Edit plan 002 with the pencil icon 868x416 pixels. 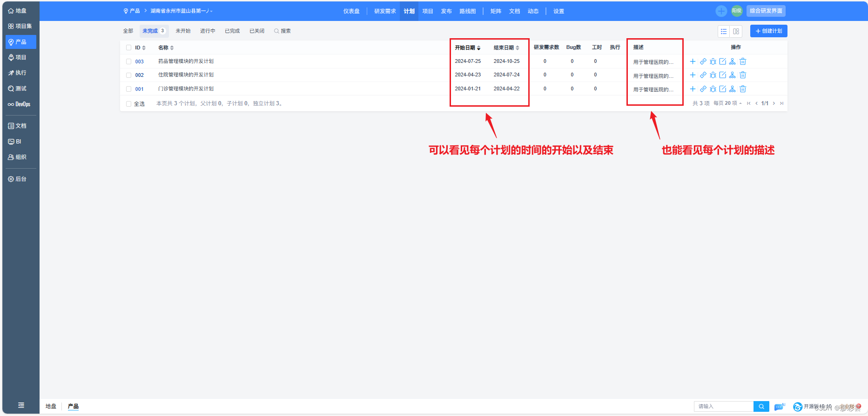coord(722,75)
